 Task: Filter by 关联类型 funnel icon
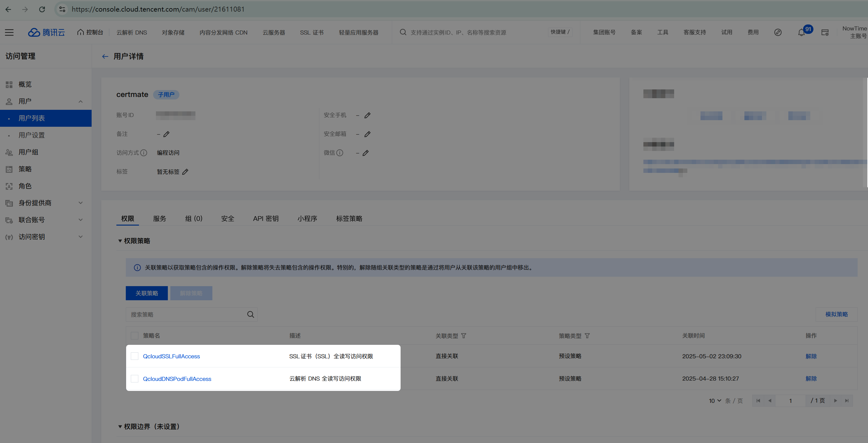tap(464, 336)
